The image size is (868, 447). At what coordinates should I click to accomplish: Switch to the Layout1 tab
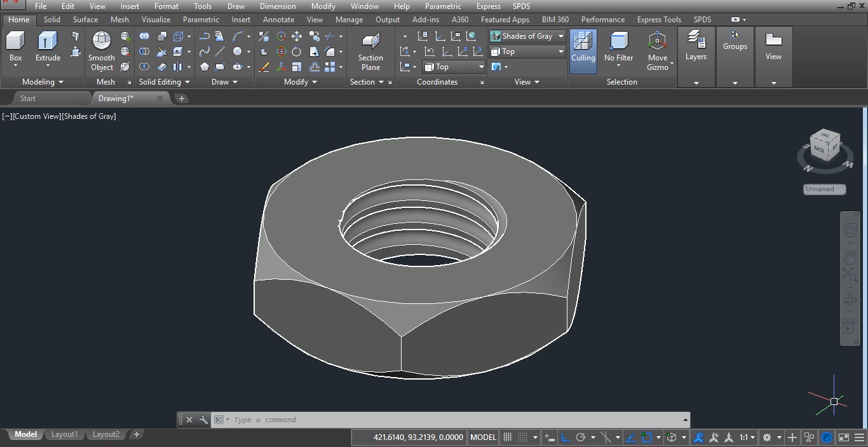64,434
